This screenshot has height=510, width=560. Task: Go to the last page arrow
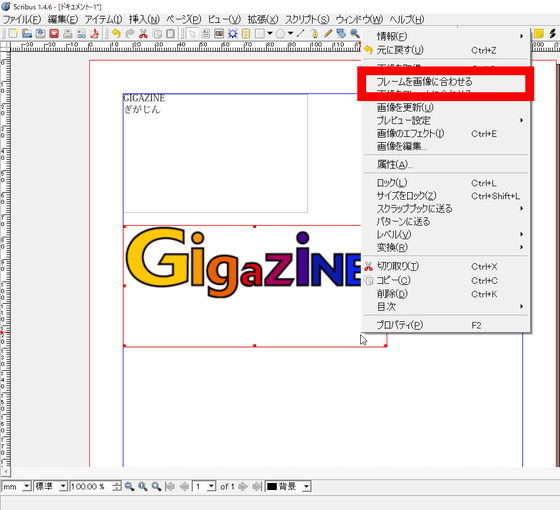tap(256, 486)
